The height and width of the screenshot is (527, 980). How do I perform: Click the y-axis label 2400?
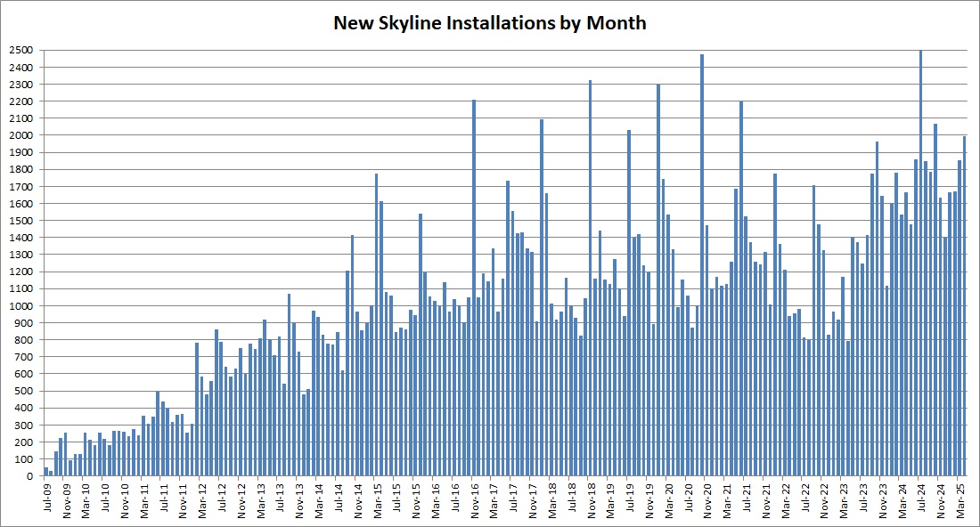tap(21, 68)
